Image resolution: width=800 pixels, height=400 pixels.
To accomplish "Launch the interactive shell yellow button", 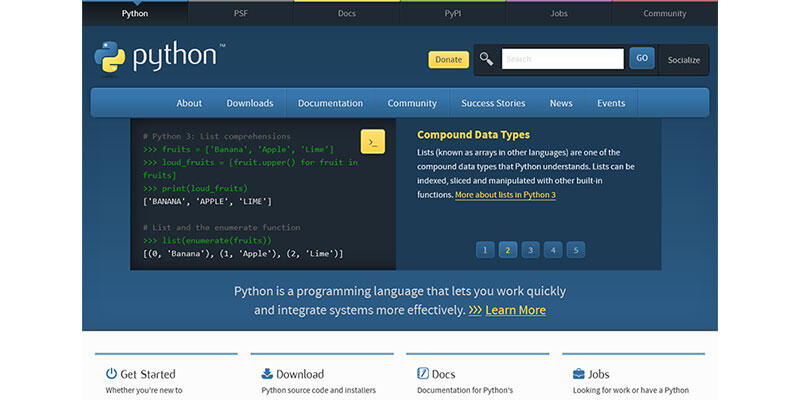I will point(373,142).
